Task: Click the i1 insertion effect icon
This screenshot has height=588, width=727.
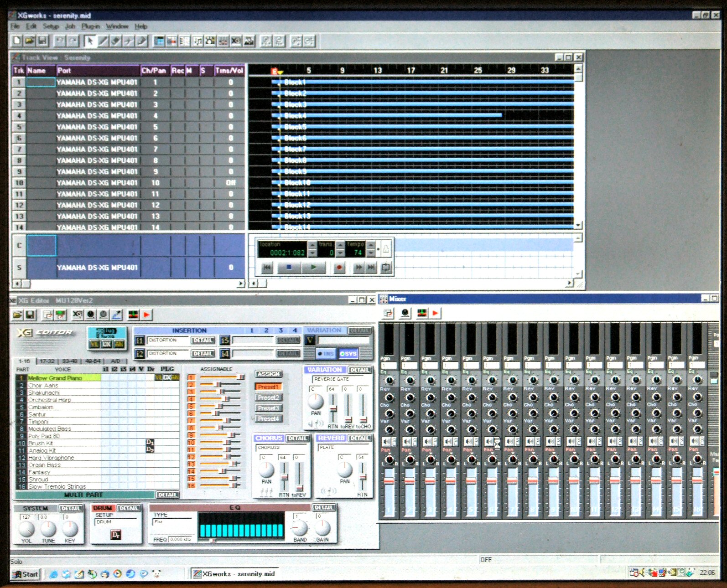Action: coord(140,340)
